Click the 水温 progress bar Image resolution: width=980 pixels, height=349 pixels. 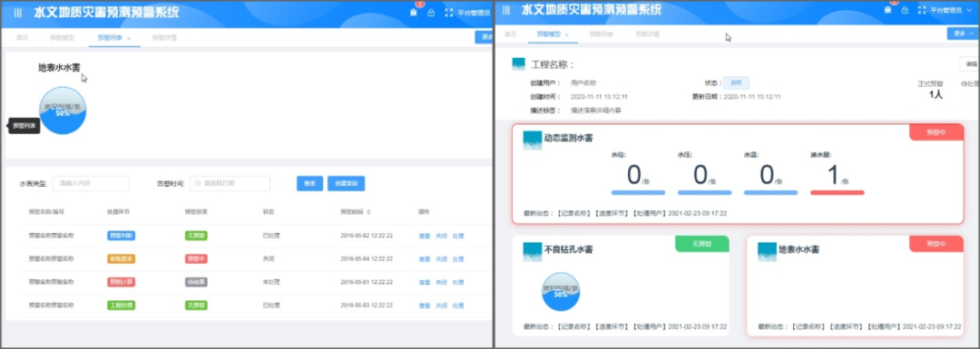click(x=770, y=193)
